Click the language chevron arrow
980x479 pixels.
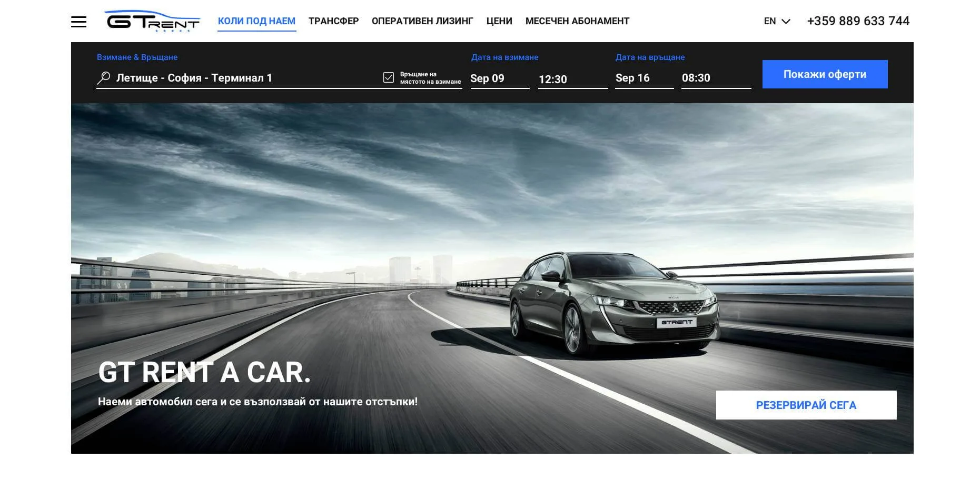[786, 22]
